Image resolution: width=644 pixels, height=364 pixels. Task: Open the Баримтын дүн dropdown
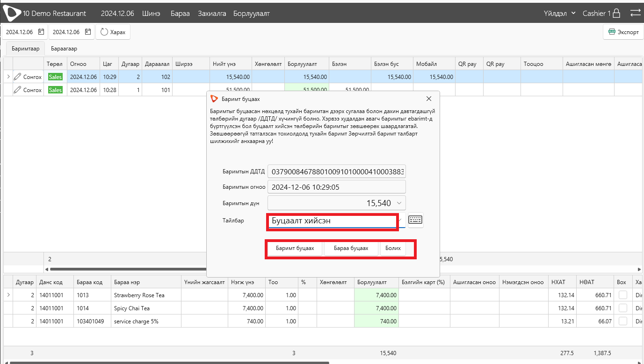(399, 203)
